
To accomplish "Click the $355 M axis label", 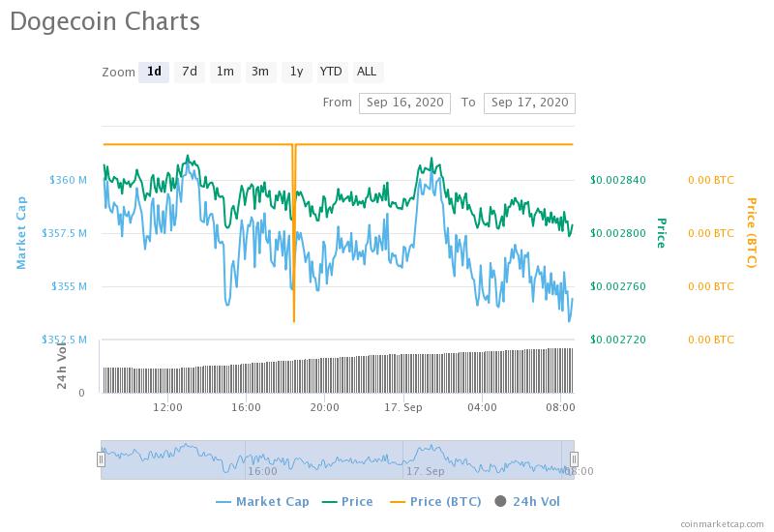I will tap(69, 286).
